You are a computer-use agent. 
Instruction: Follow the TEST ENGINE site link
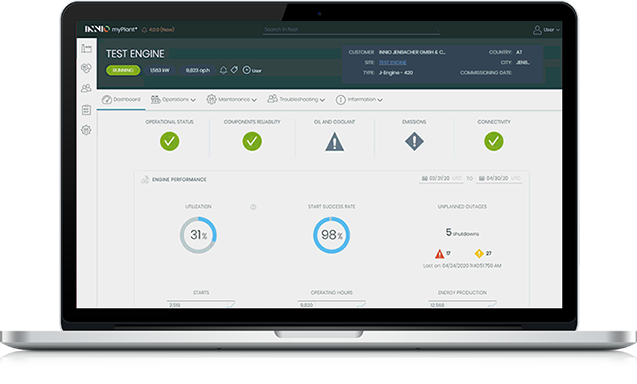point(392,63)
